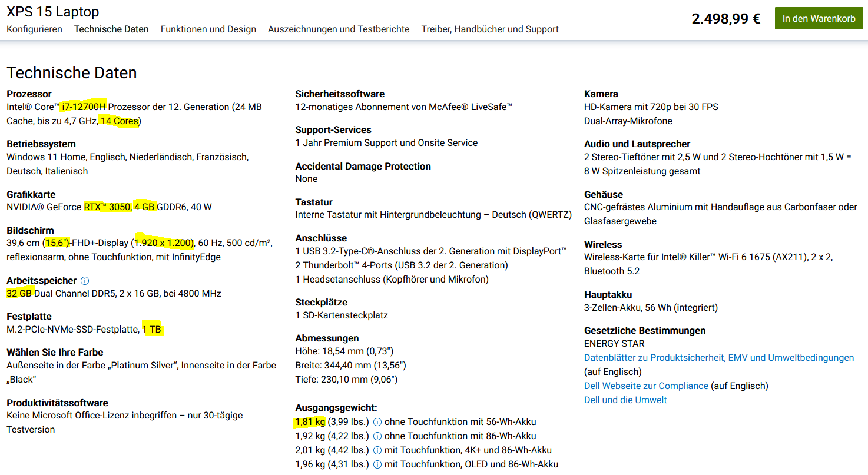Click the Prozessor heading

[29, 94]
